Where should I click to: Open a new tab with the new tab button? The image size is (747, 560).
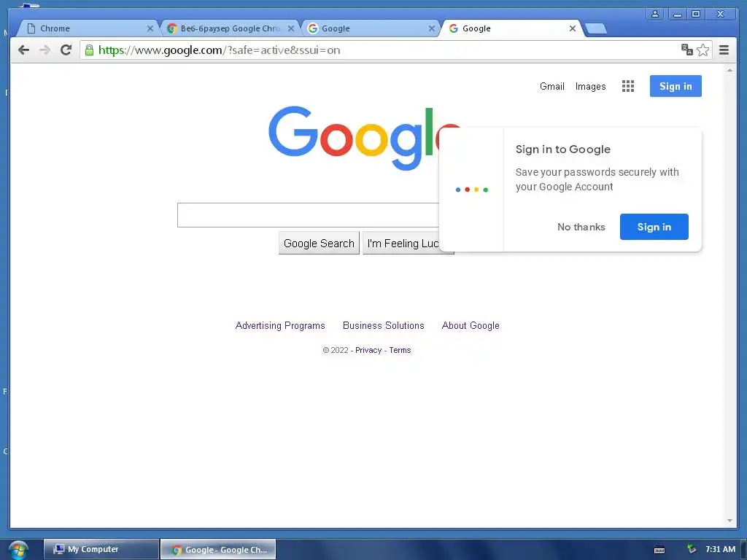[x=595, y=29]
